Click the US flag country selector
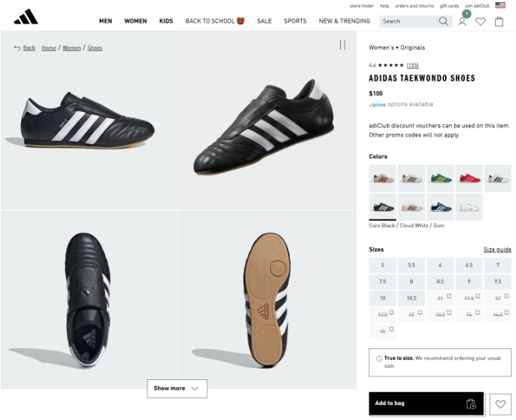516x420 pixels. click(x=500, y=5)
